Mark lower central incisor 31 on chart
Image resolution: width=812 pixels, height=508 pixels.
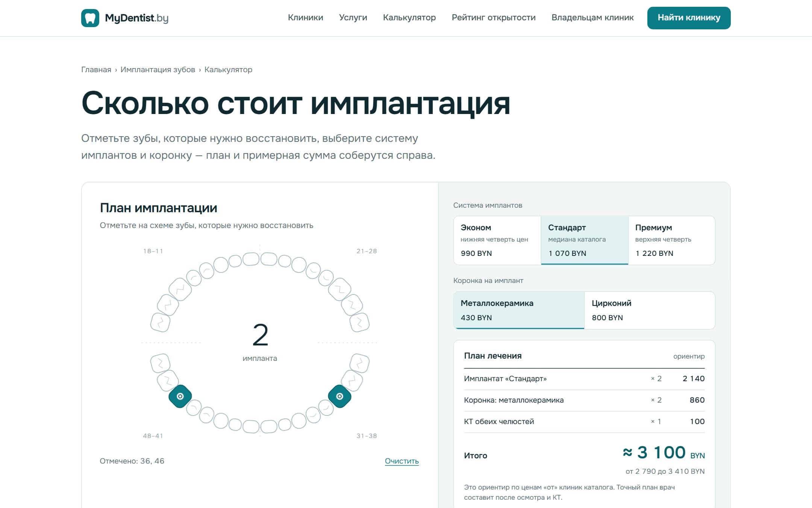click(x=269, y=426)
